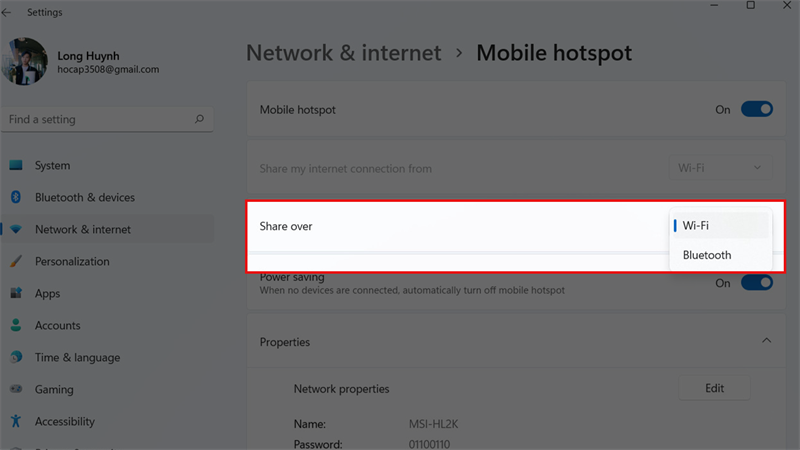
Task: Click the Accounts person icon
Action: (16, 326)
